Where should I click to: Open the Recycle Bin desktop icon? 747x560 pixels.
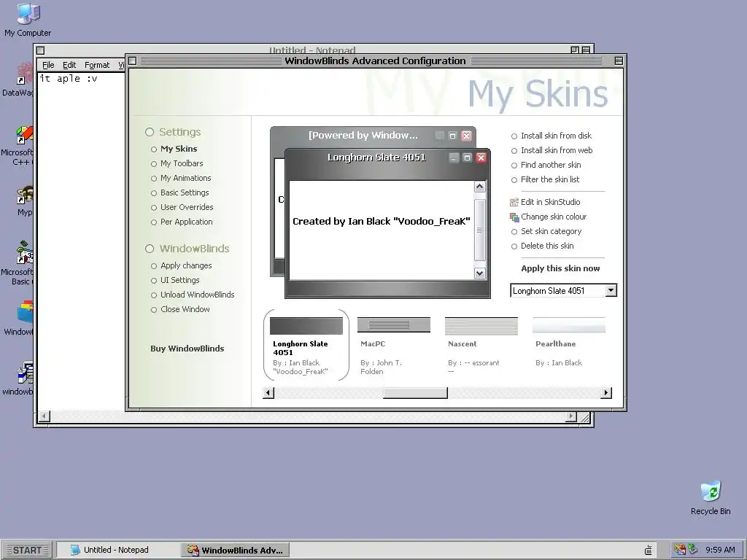(x=711, y=497)
